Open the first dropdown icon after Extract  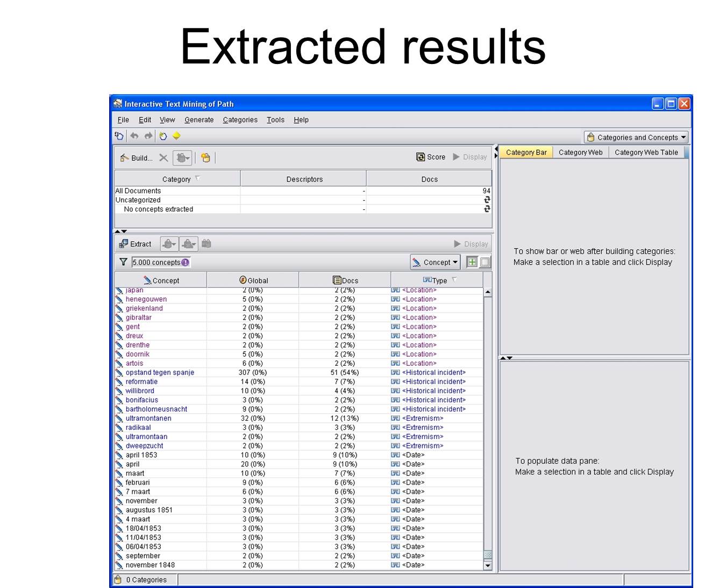tap(169, 244)
